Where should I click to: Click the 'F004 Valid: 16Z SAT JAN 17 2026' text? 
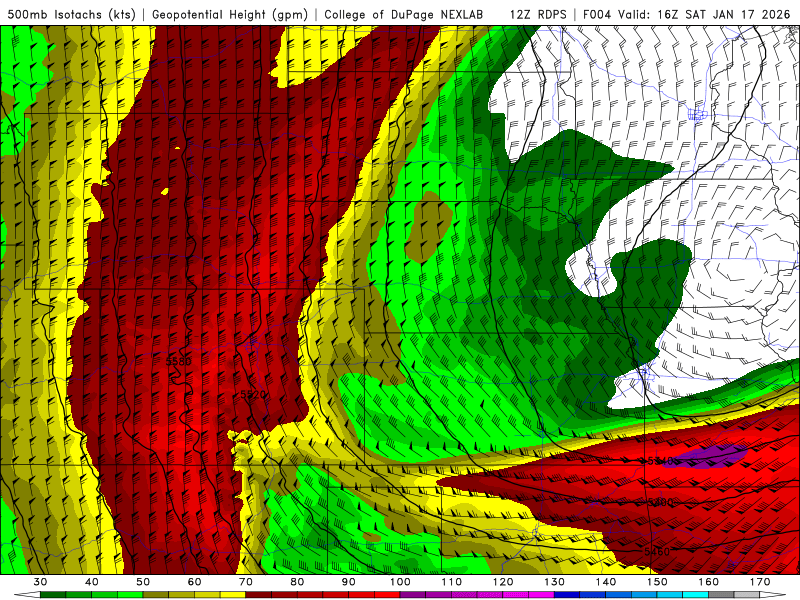(686, 14)
